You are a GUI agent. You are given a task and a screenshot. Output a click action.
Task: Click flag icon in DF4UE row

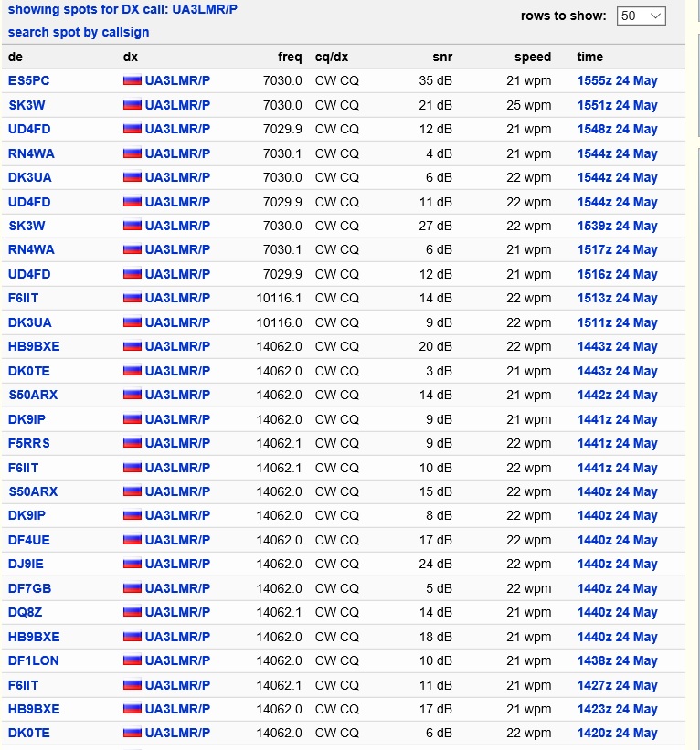pyautogui.click(x=133, y=540)
